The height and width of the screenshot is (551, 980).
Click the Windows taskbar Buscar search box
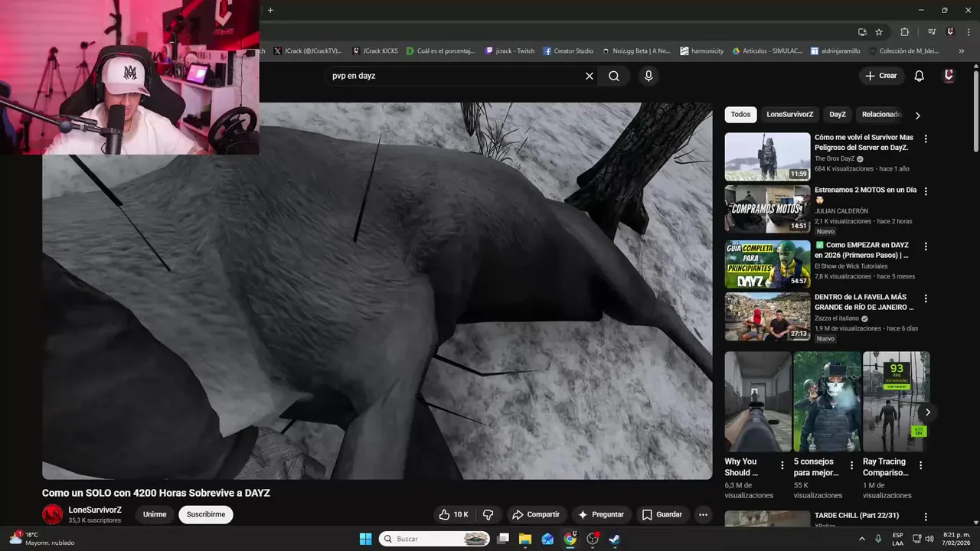(435, 539)
